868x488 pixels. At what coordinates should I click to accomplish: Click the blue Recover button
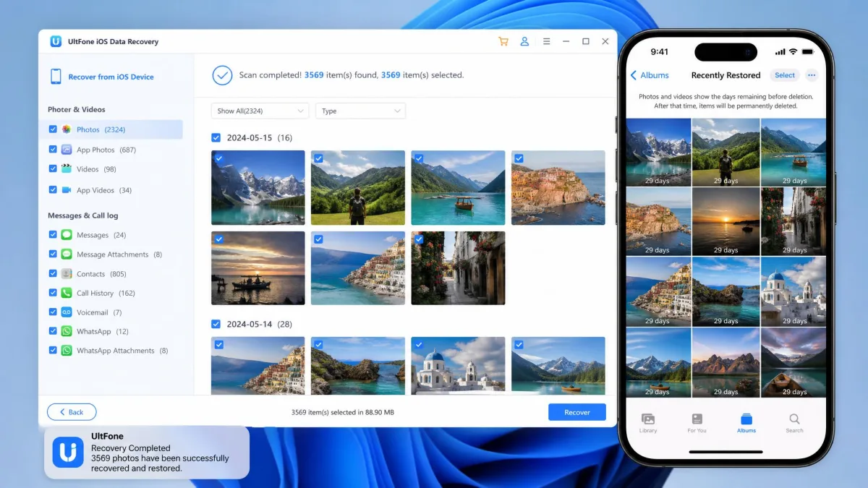(577, 412)
